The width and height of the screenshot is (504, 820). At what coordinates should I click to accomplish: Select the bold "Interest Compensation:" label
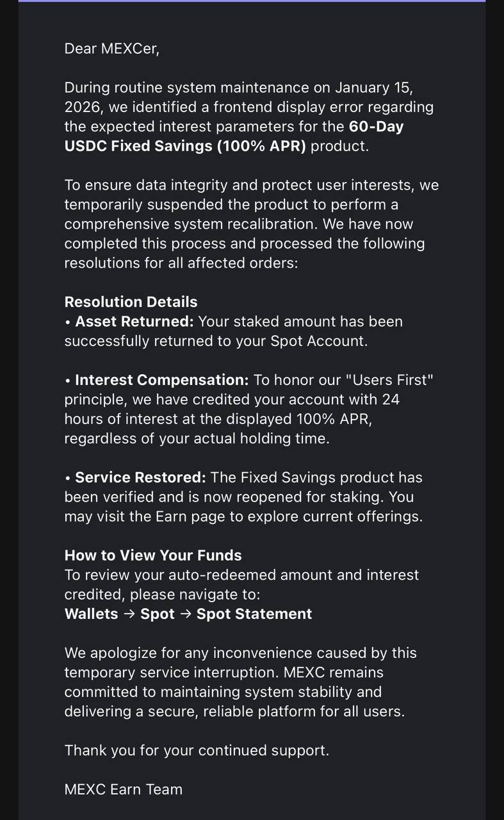click(x=161, y=380)
